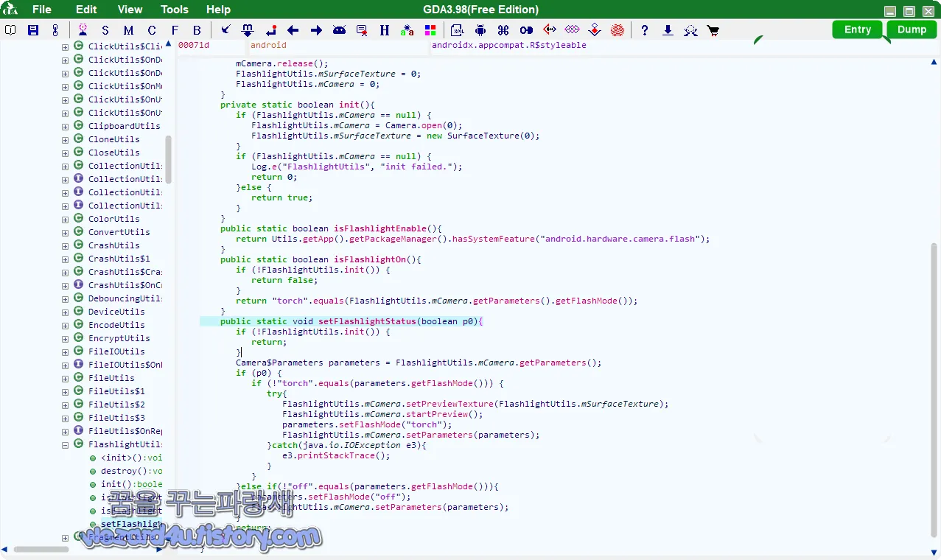Click the code panel vertical scrollbar
This screenshot has height=560, width=941.
[934, 390]
